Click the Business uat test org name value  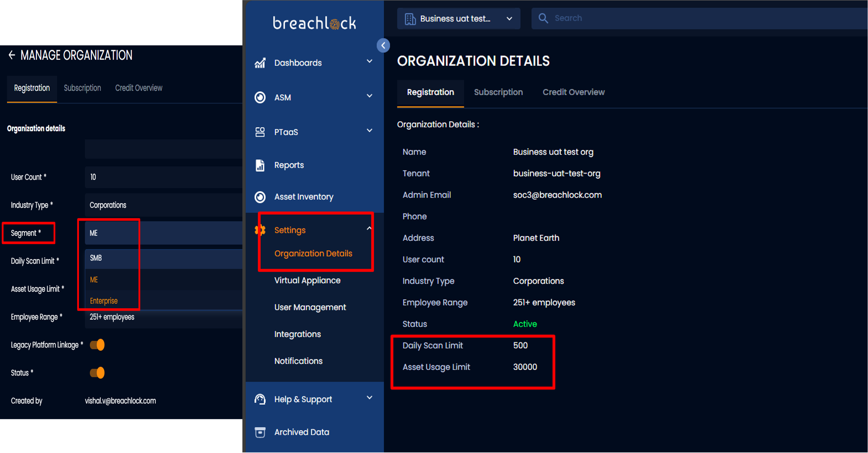click(553, 152)
